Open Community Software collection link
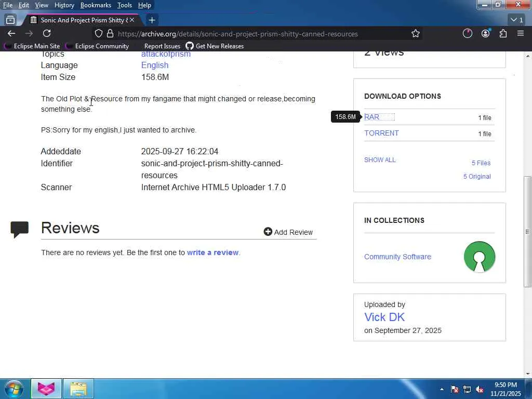Image resolution: width=532 pixels, height=399 pixels. point(397,257)
